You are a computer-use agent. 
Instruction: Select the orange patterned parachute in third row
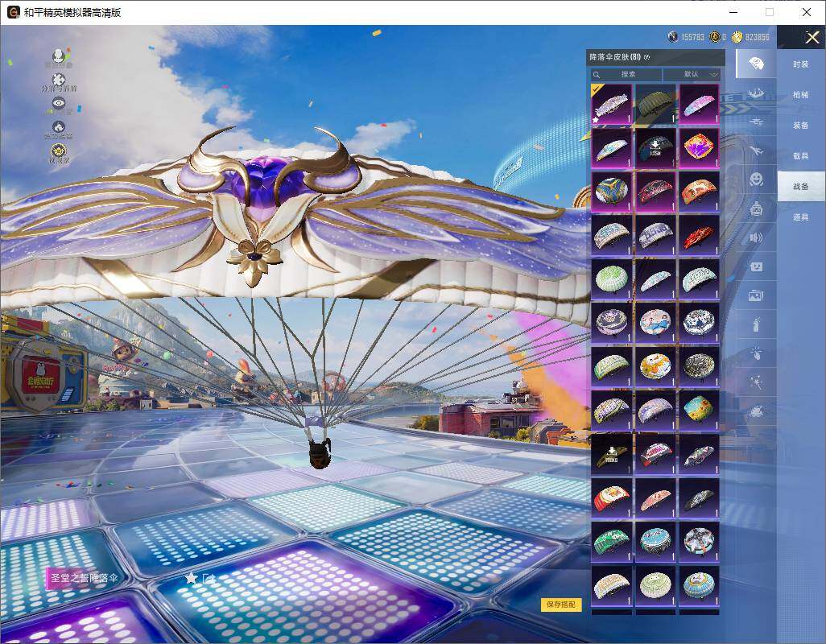(x=699, y=192)
